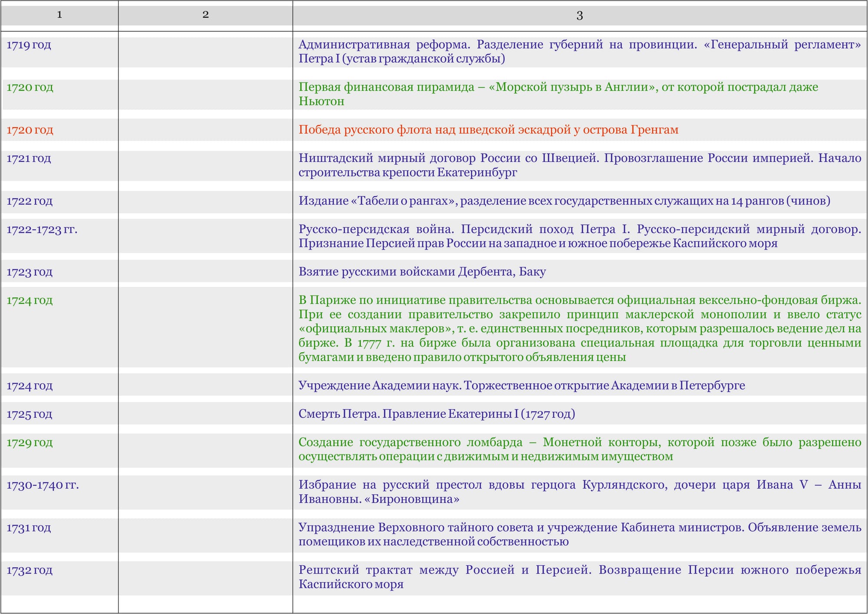Select green date "1724 год" in Париже row
The image size is (868, 614).
coord(30,300)
